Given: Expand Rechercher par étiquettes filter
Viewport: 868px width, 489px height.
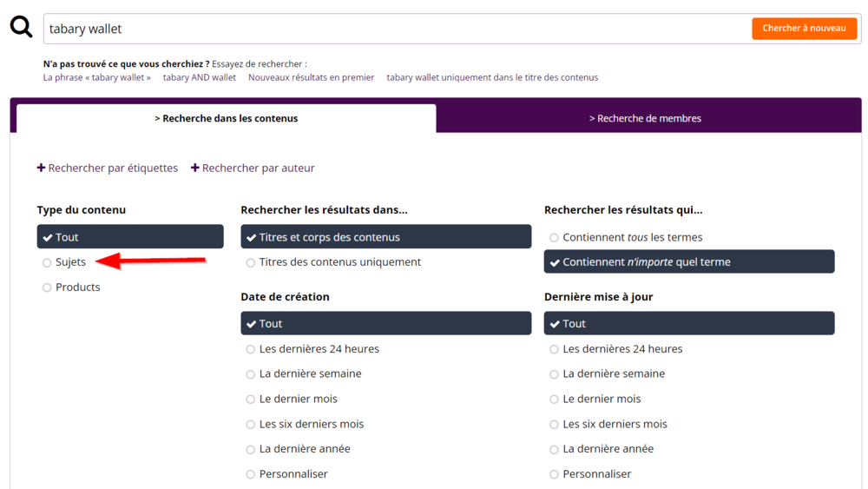Looking at the screenshot, I should click(x=113, y=168).
